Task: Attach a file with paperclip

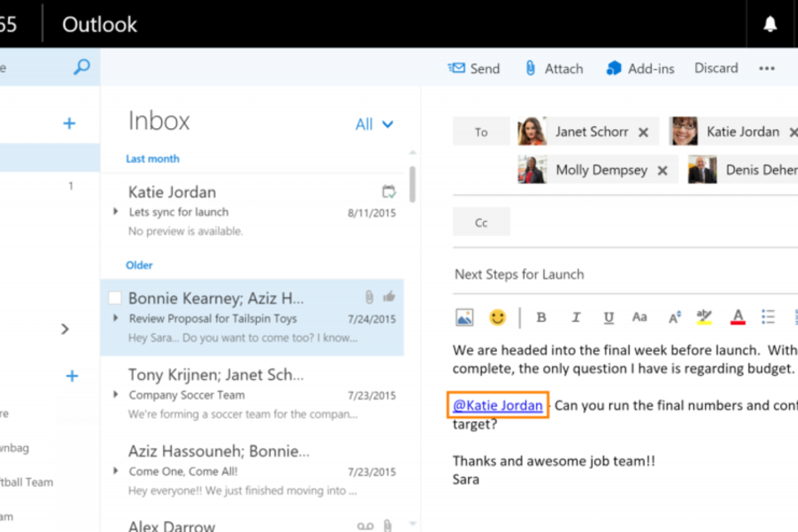Action: pos(554,68)
